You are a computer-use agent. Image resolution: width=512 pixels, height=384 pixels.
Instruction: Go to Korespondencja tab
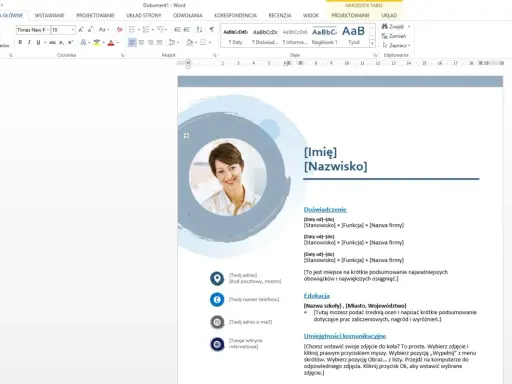tap(235, 15)
